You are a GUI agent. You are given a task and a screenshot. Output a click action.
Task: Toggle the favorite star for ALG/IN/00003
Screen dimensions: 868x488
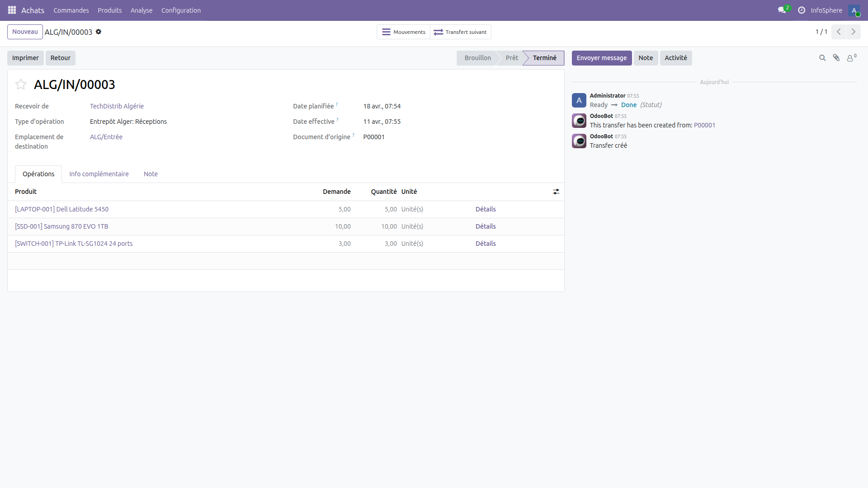click(21, 84)
